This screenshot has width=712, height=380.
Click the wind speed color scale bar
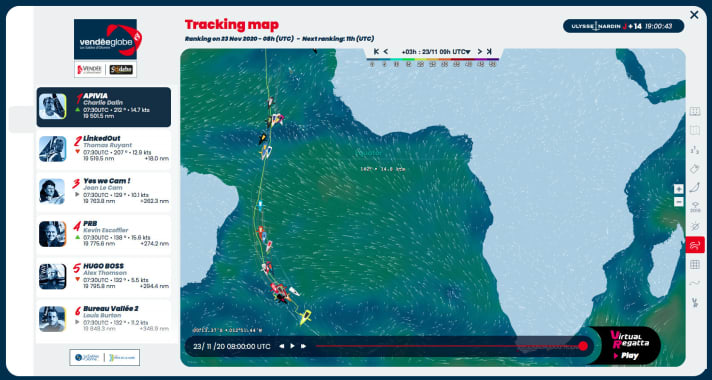coord(433,59)
